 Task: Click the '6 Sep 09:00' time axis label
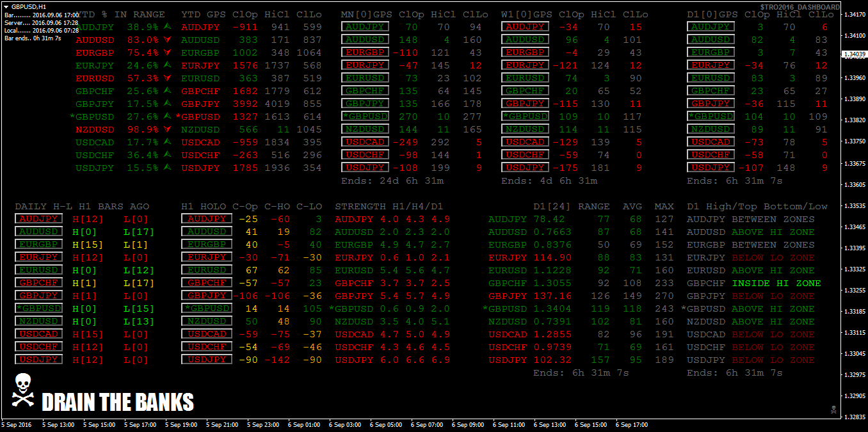[x=468, y=425]
